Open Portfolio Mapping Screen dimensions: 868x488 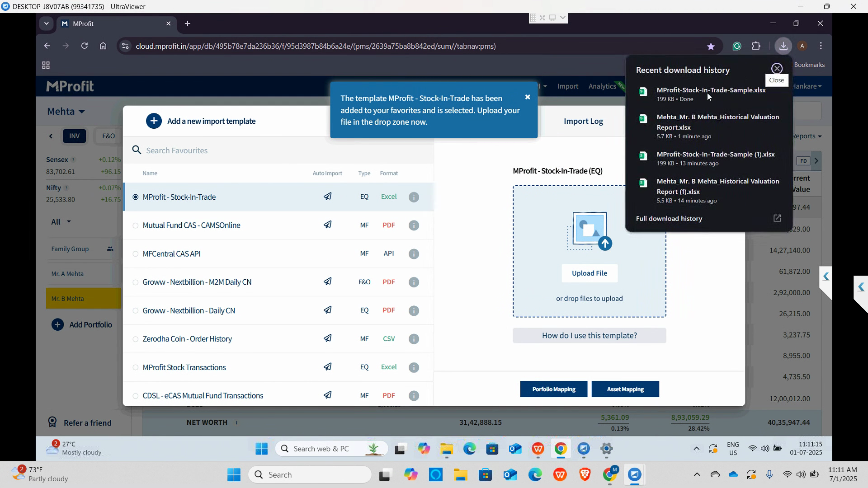[x=553, y=389]
